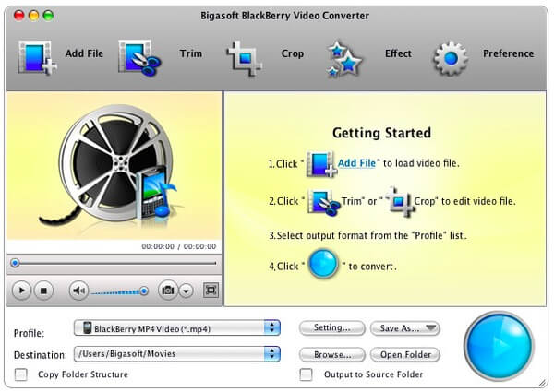Viewport: 554px width, 392px height.
Task: Click the Add File link in Getting Started
Action: (x=356, y=163)
